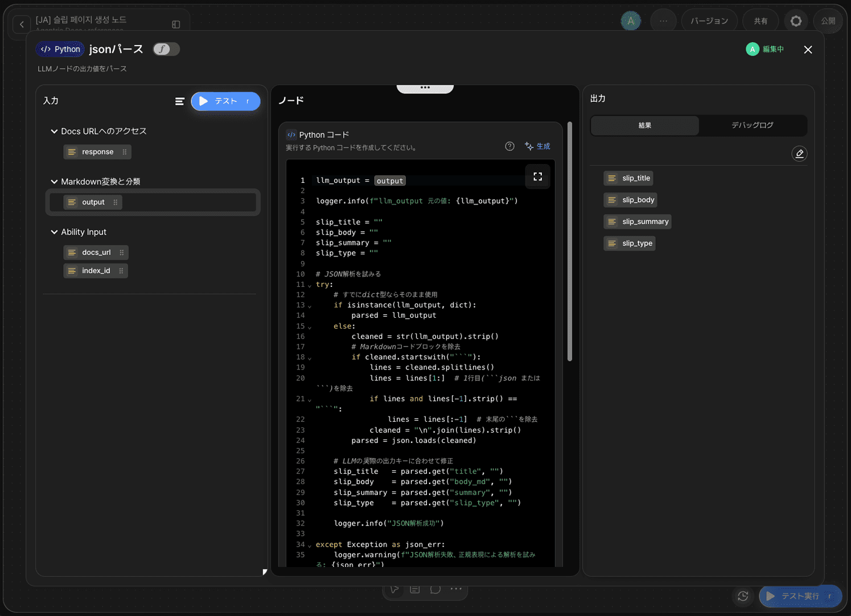Open the settings gear in header

pos(796,21)
